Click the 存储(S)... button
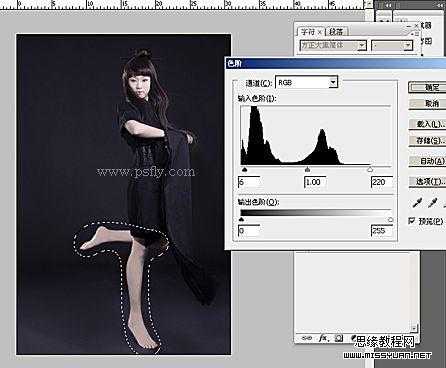The width and height of the screenshot is (446, 368). tap(428, 141)
